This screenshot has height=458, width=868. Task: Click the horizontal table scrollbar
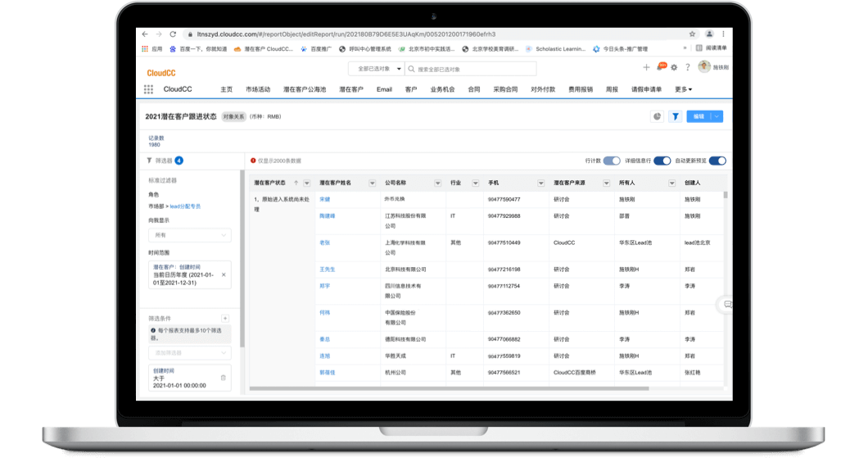point(449,388)
